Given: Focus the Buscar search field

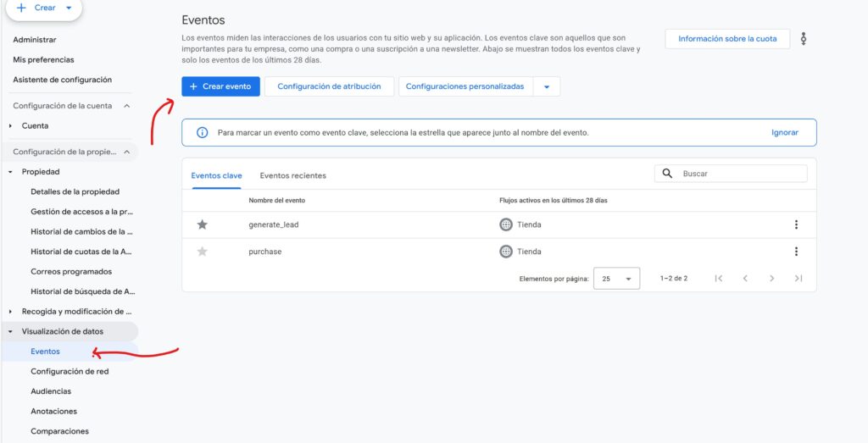Looking at the screenshot, I should coord(731,174).
